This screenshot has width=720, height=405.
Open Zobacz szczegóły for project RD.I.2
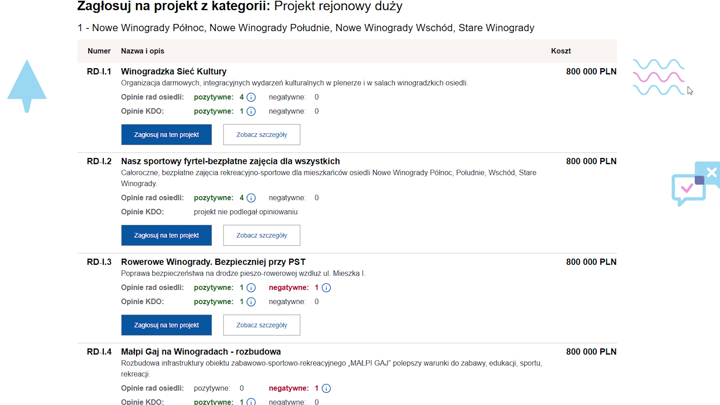click(261, 235)
